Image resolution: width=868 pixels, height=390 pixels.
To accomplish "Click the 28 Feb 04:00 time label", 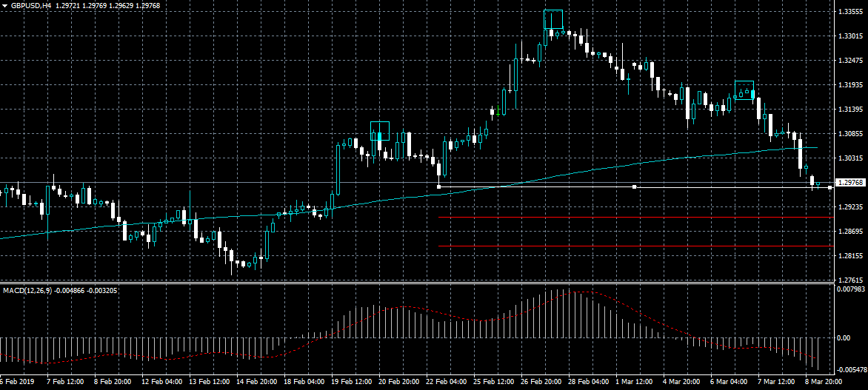I will point(590,382).
